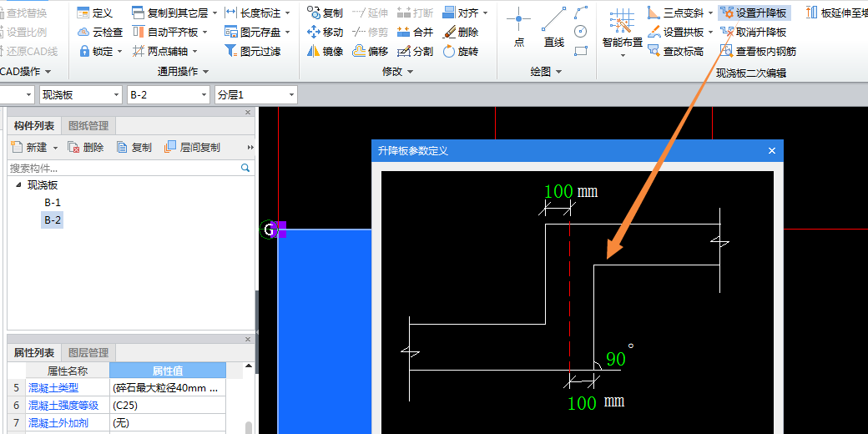This screenshot has width=868, height=434.
Task: Select 自动平齐板 tool
Action: coord(169,32)
